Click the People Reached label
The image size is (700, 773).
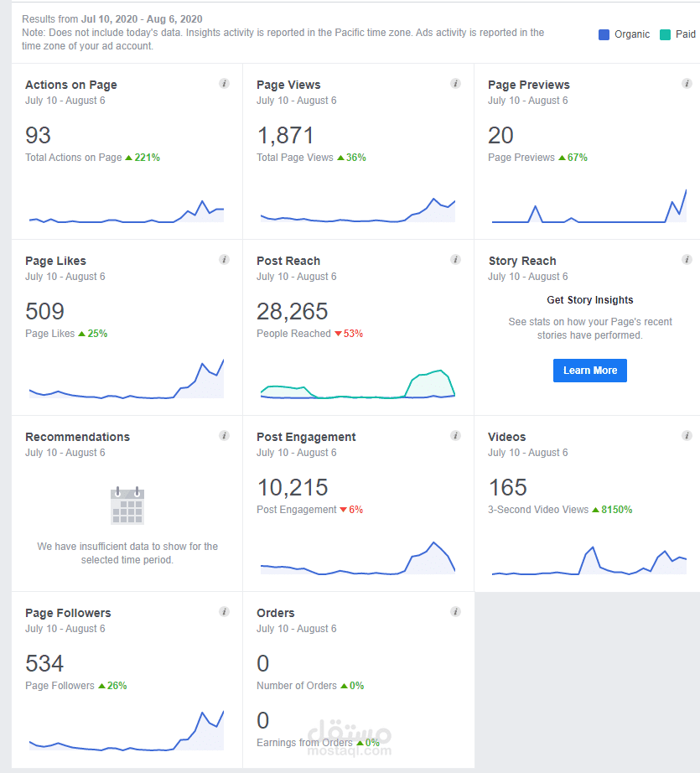coord(293,333)
